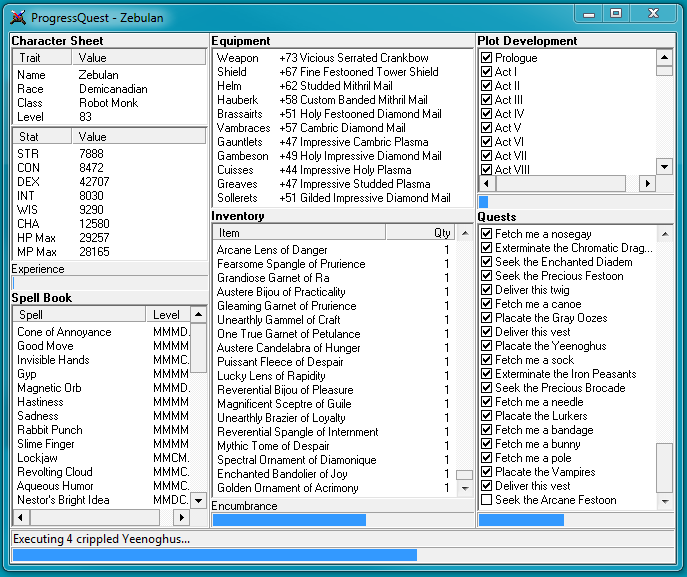This screenshot has height=577, width=687.
Task: Select the Gauntlets equipment row
Action: click(343, 142)
